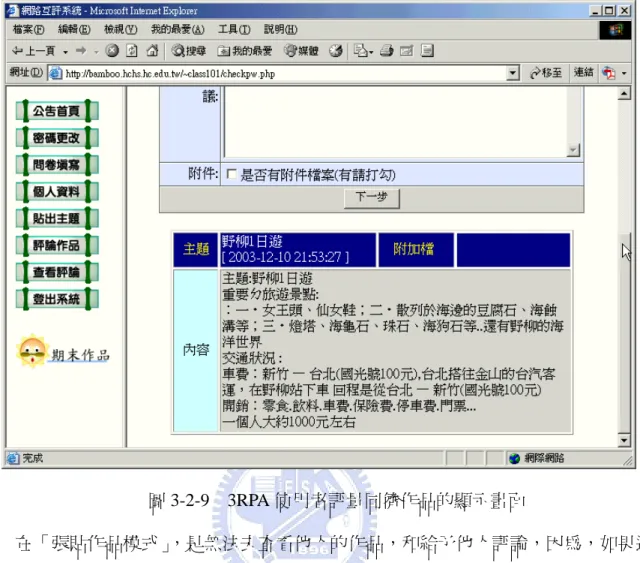Open the 編輯 menu

[x=74, y=29]
